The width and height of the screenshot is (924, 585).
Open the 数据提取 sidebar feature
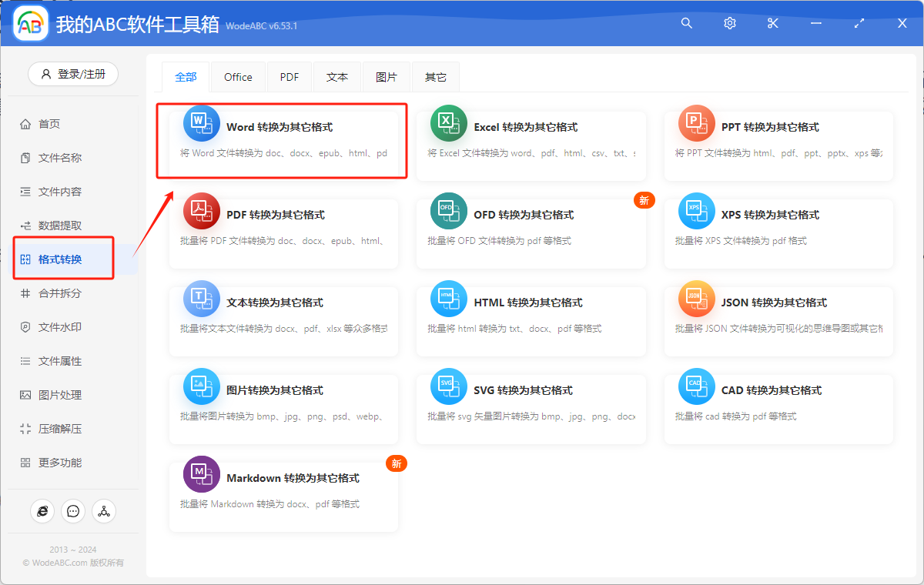[60, 225]
